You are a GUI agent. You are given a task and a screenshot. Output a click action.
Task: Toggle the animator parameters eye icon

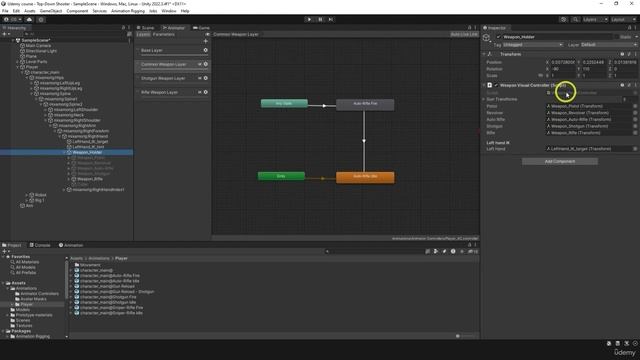pyautogui.click(x=207, y=34)
